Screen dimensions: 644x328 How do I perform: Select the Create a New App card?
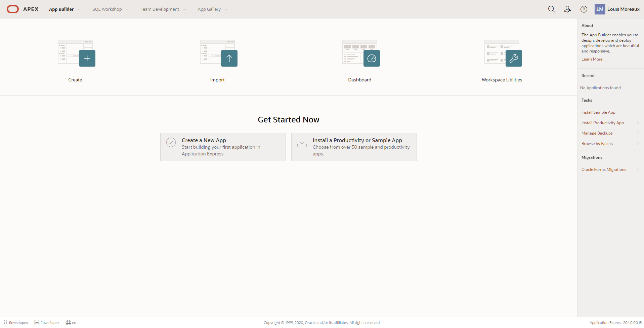click(x=223, y=147)
